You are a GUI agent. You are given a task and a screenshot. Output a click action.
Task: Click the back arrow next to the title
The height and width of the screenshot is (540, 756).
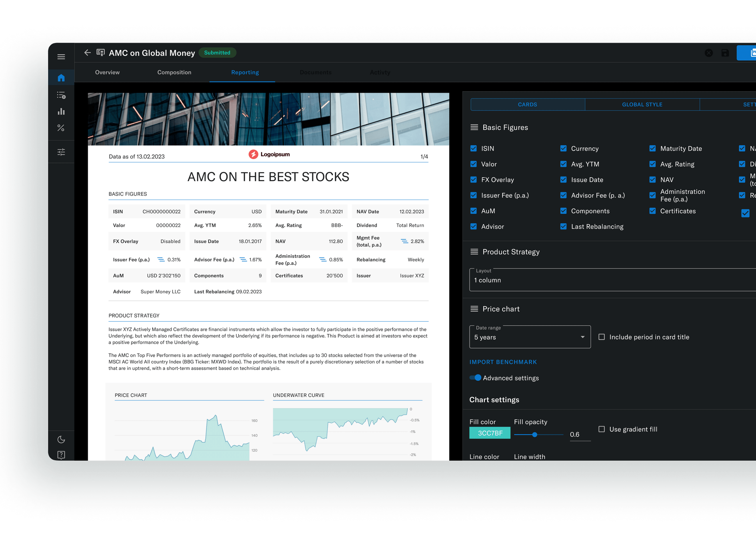87,53
